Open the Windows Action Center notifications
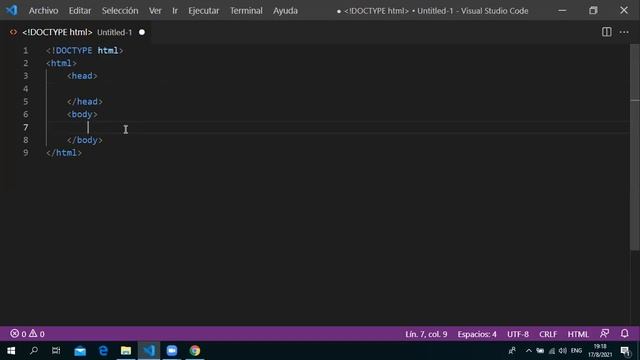 coord(625,351)
